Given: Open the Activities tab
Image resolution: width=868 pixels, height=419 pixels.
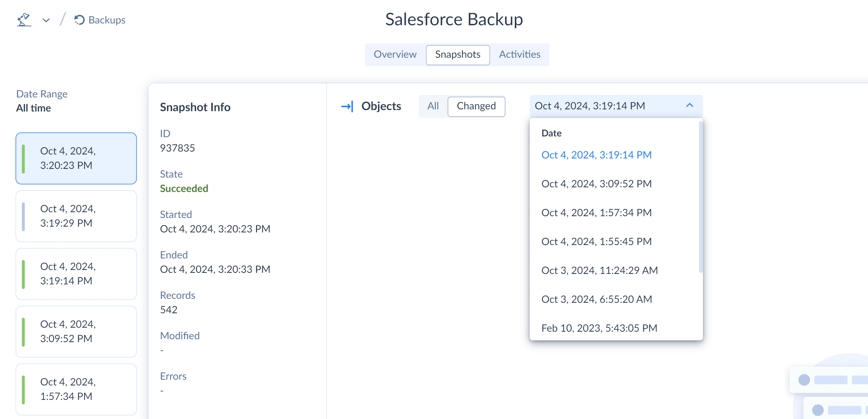Looking at the screenshot, I should [x=520, y=54].
